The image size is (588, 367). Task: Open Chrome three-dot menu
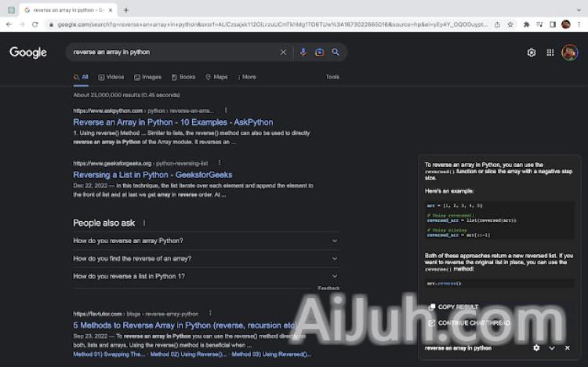[x=579, y=24]
